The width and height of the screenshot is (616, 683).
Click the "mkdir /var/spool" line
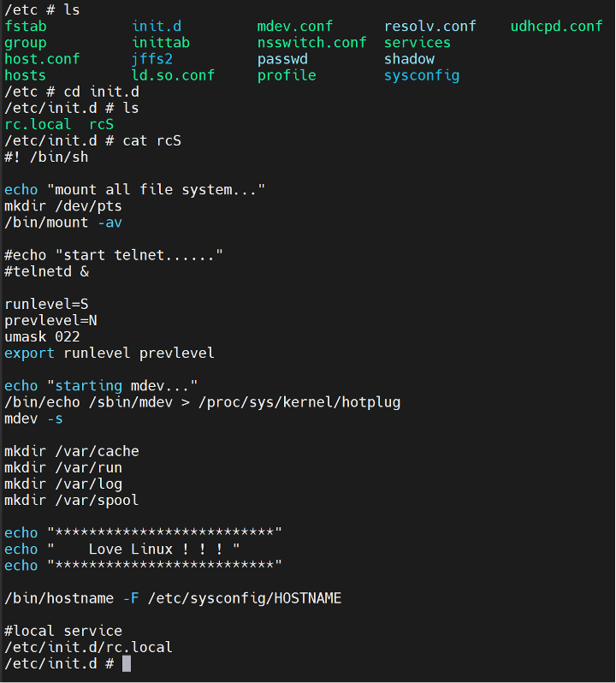(71, 500)
